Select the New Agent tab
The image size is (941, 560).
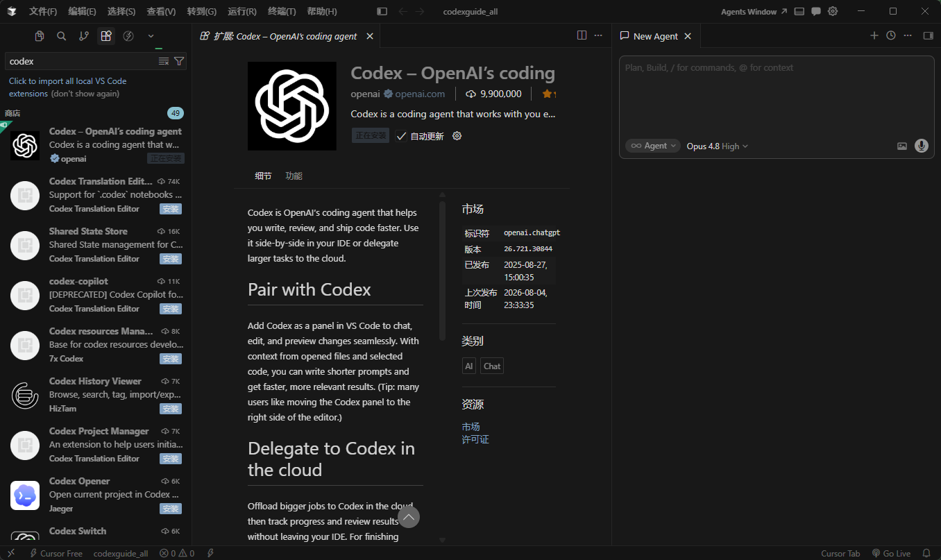[655, 36]
